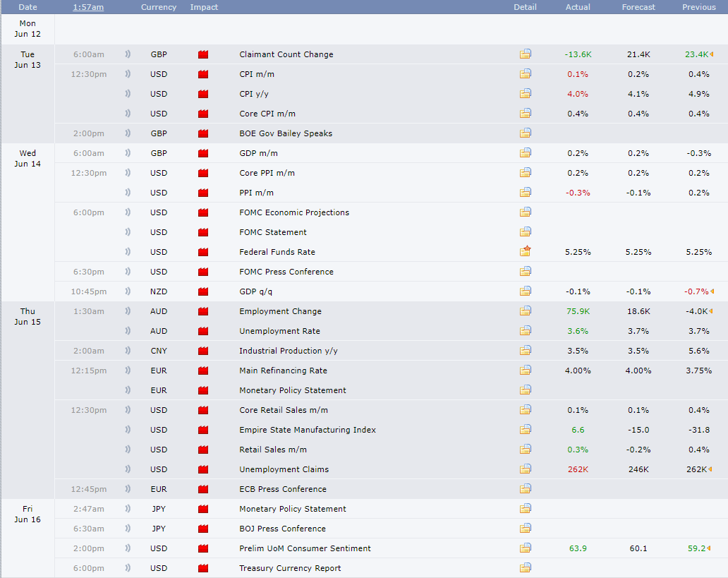Click the Previous column header
The image size is (728, 578).
(699, 7)
